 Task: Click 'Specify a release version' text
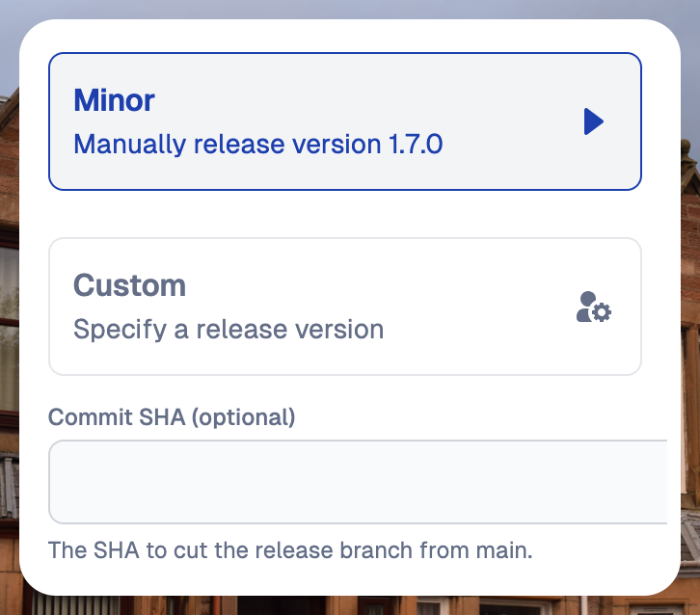[x=229, y=330]
